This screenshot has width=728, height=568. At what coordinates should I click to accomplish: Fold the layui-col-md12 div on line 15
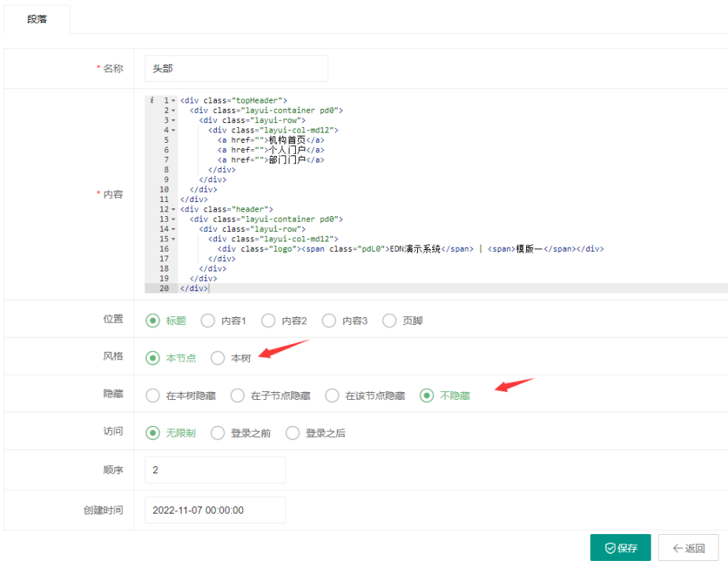(173, 239)
